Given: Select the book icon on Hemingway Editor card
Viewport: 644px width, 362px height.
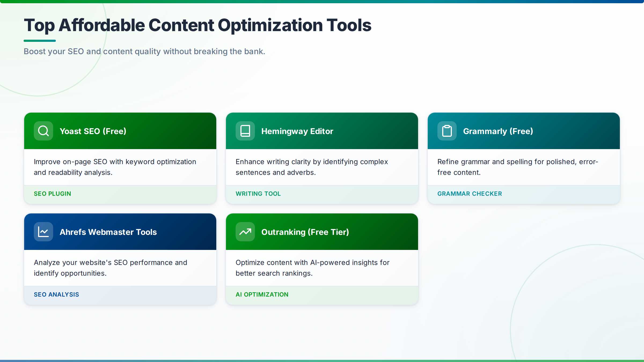Looking at the screenshot, I should (x=245, y=131).
